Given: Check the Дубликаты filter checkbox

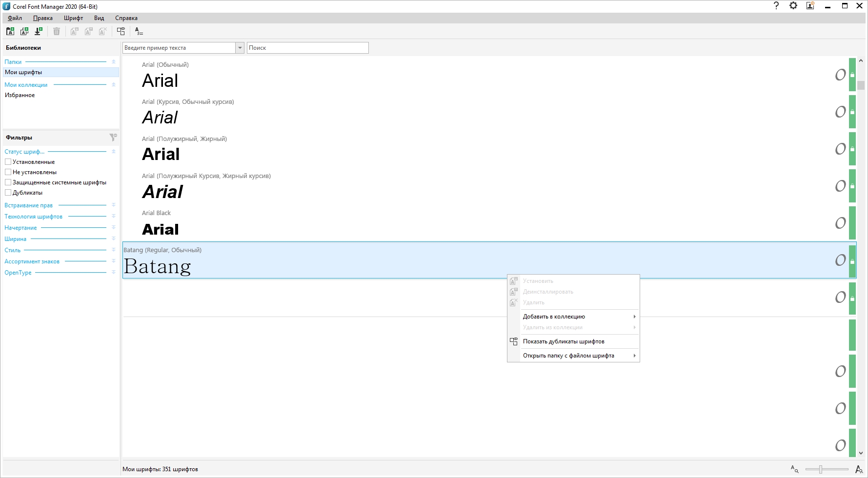Looking at the screenshot, I should point(8,192).
